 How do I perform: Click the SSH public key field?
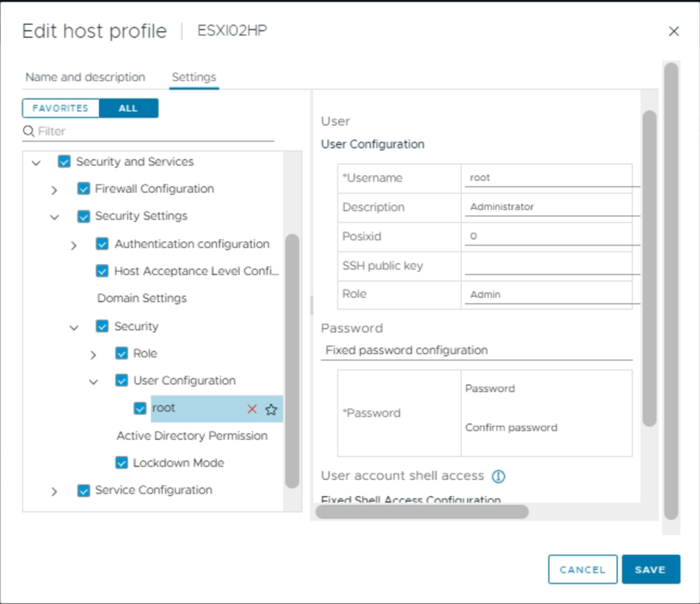550,265
